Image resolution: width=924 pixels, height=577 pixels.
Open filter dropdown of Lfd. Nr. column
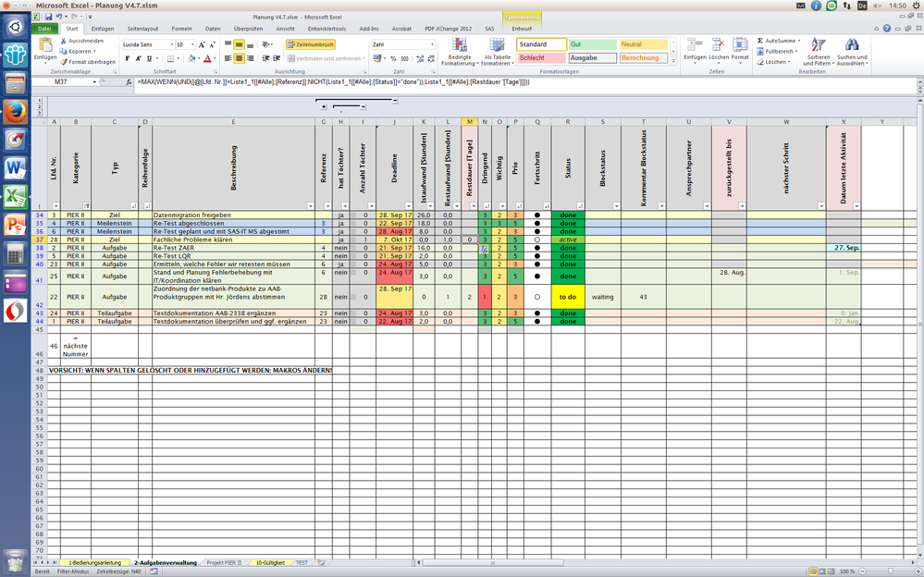pos(56,206)
